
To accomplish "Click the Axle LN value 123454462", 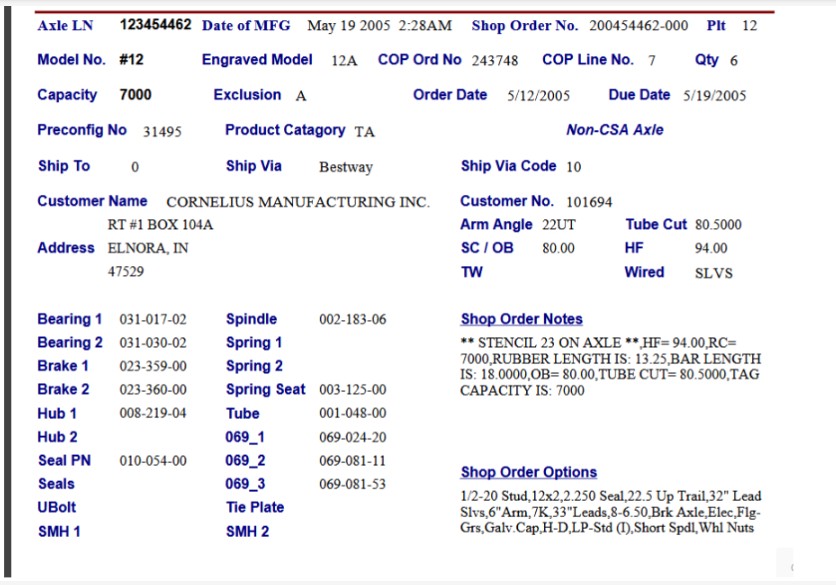I will [x=155, y=25].
